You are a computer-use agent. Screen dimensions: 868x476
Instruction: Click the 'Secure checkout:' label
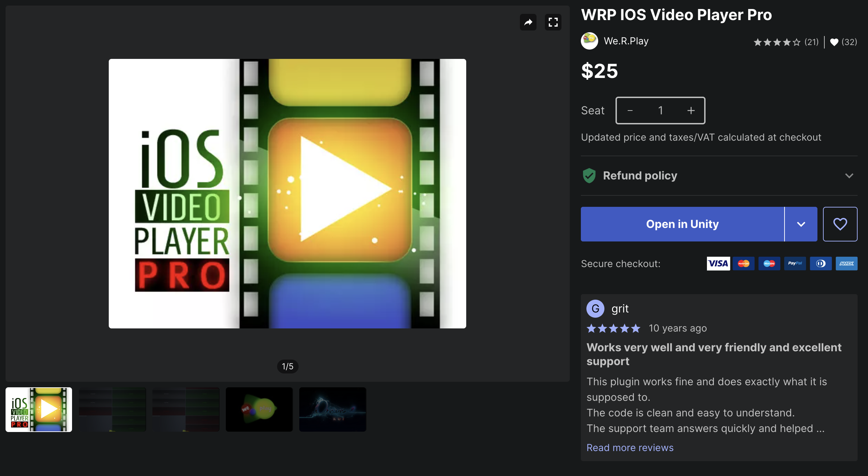click(621, 264)
